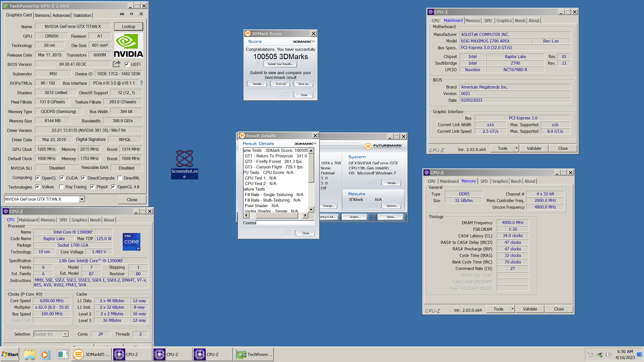Click Submit Your Results button
Image resolution: width=644 pixels, height=362 pixels.
(x=280, y=64)
